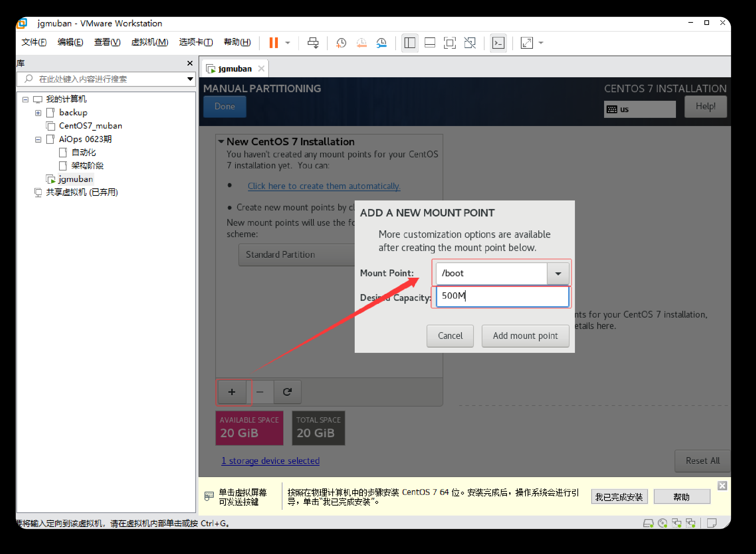Screen dimensions: 756x554
Task: Close the yellow installation hint bar
Action: point(722,486)
